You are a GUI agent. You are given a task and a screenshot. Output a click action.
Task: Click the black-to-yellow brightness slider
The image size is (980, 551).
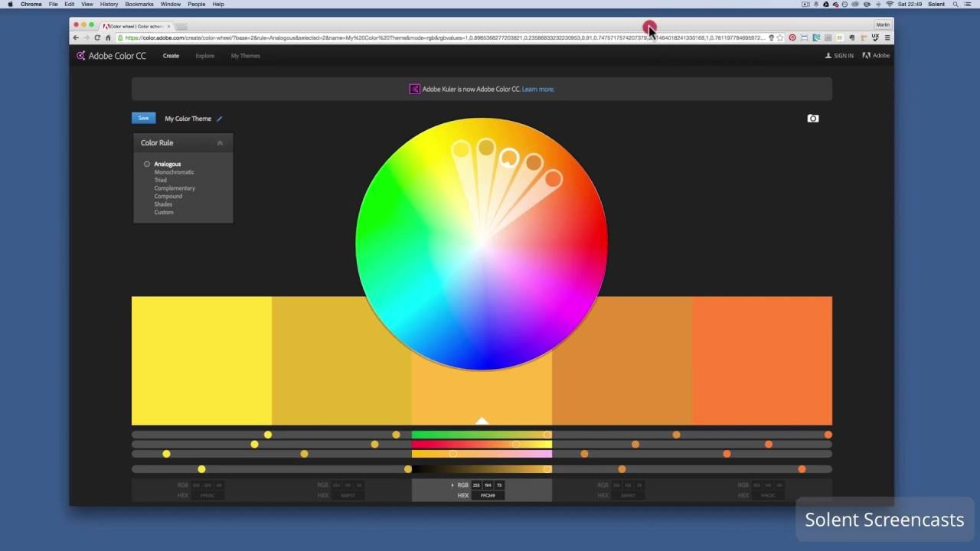482,469
